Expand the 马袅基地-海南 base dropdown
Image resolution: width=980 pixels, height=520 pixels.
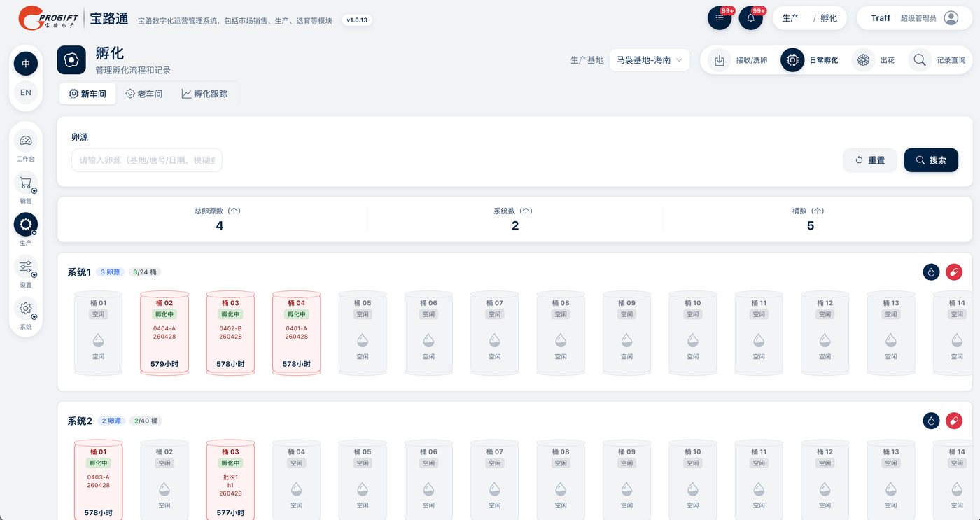650,60
